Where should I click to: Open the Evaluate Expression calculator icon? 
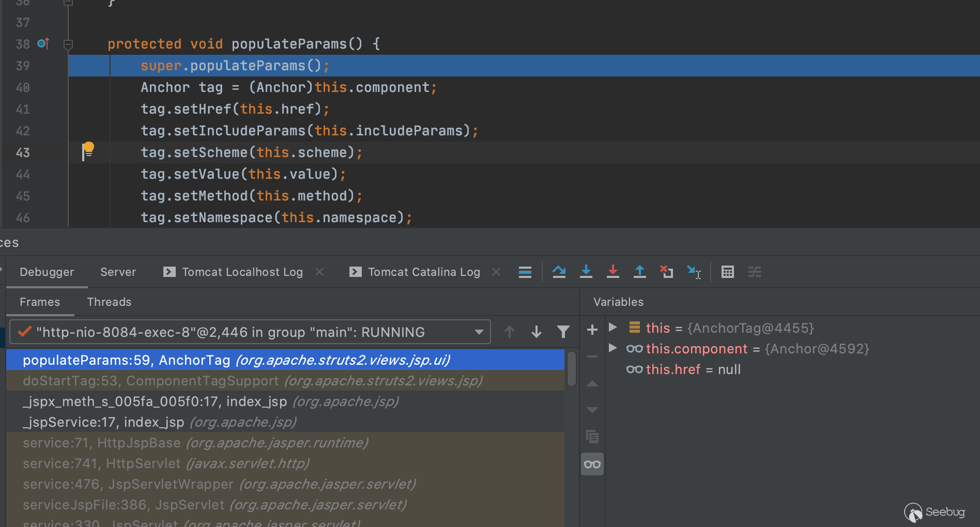pyautogui.click(x=727, y=272)
